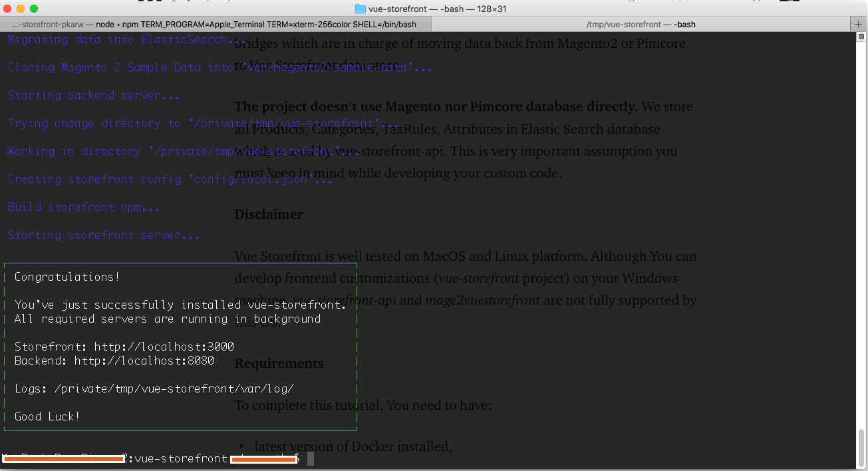This screenshot has height=471, width=868.
Task: Click the logs path /private/tmp/vue-storefront/var/log/
Action: click(174, 389)
